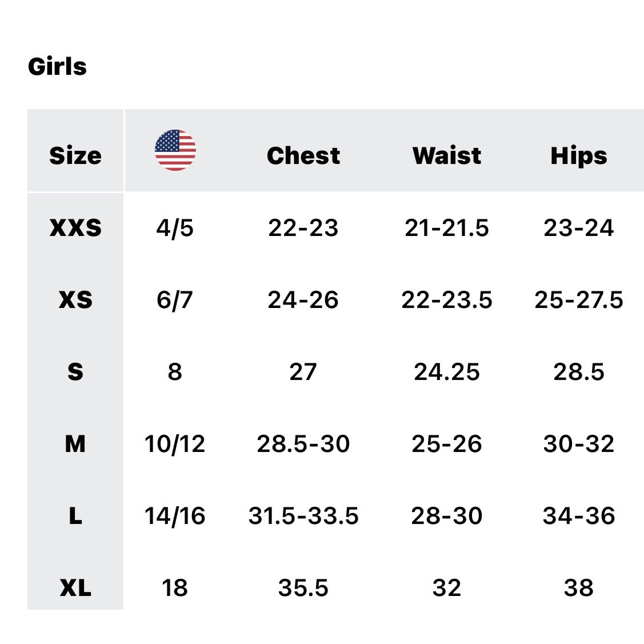
Task: Select the XS size row label
Action: point(75,299)
